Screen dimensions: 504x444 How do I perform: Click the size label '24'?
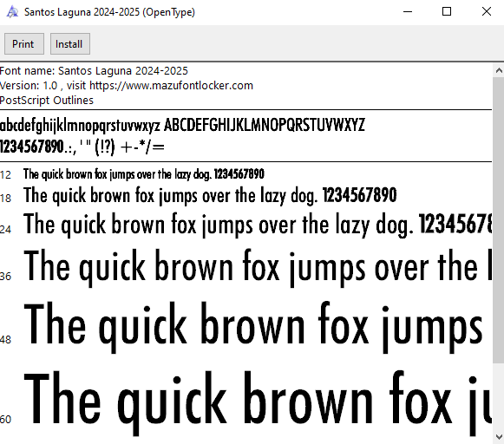point(5,230)
